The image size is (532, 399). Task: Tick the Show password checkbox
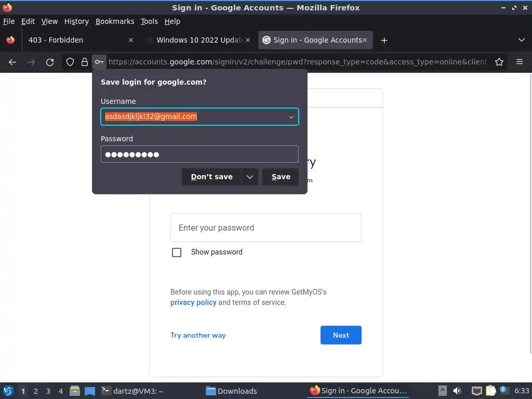177,252
